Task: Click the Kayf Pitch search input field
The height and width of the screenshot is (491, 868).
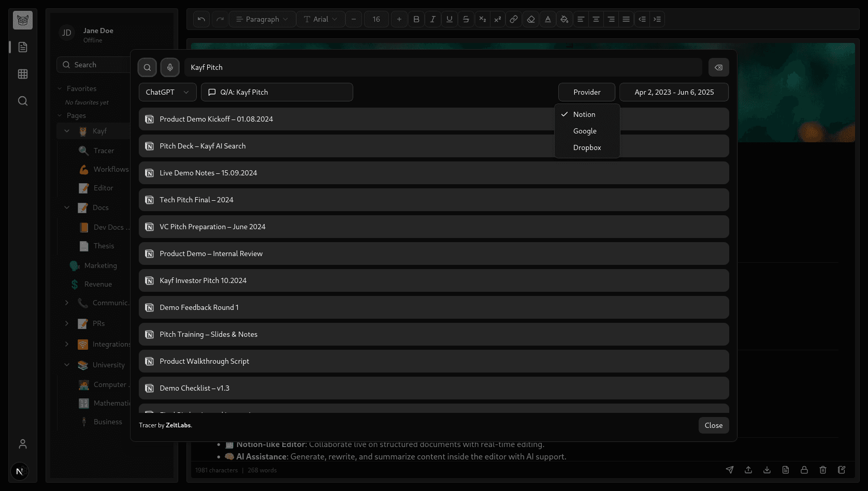Action: coord(443,67)
